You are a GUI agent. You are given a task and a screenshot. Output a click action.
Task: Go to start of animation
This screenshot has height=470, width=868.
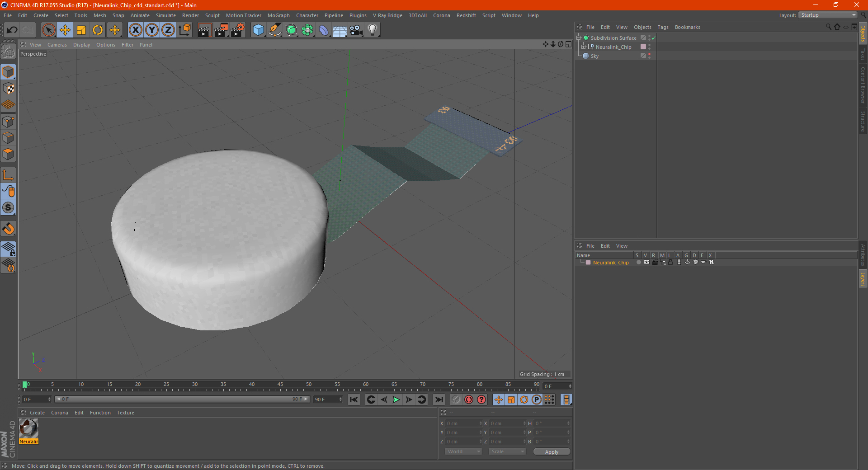pyautogui.click(x=354, y=399)
